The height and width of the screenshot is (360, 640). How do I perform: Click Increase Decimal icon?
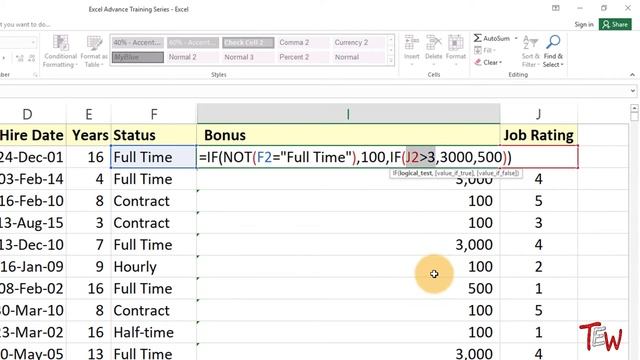pos(19,59)
